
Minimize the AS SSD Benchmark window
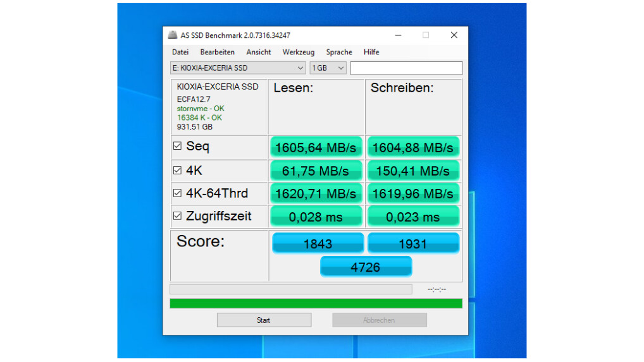tap(398, 35)
